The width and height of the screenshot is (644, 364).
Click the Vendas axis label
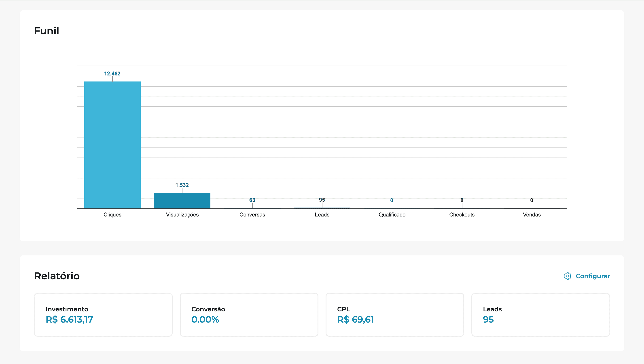click(x=532, y=214)
